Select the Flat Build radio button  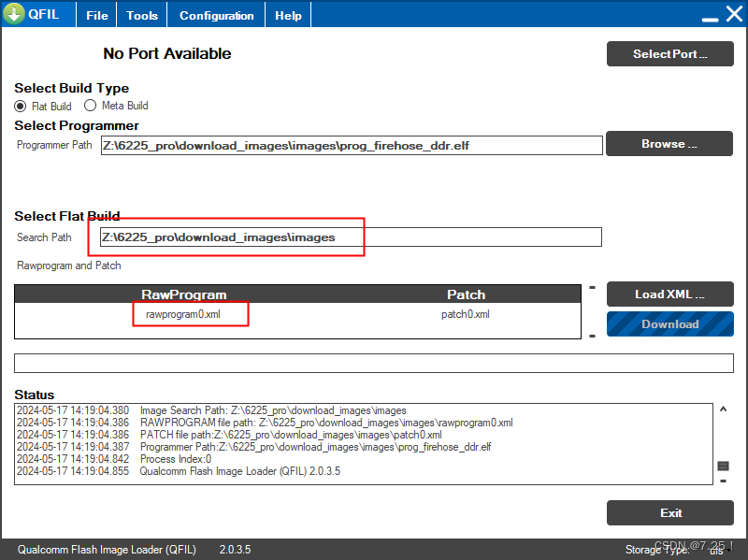point(20,106)
